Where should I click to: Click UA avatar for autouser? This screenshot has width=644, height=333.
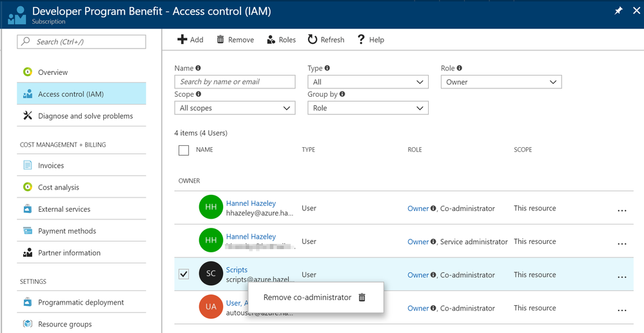point(211,307)
